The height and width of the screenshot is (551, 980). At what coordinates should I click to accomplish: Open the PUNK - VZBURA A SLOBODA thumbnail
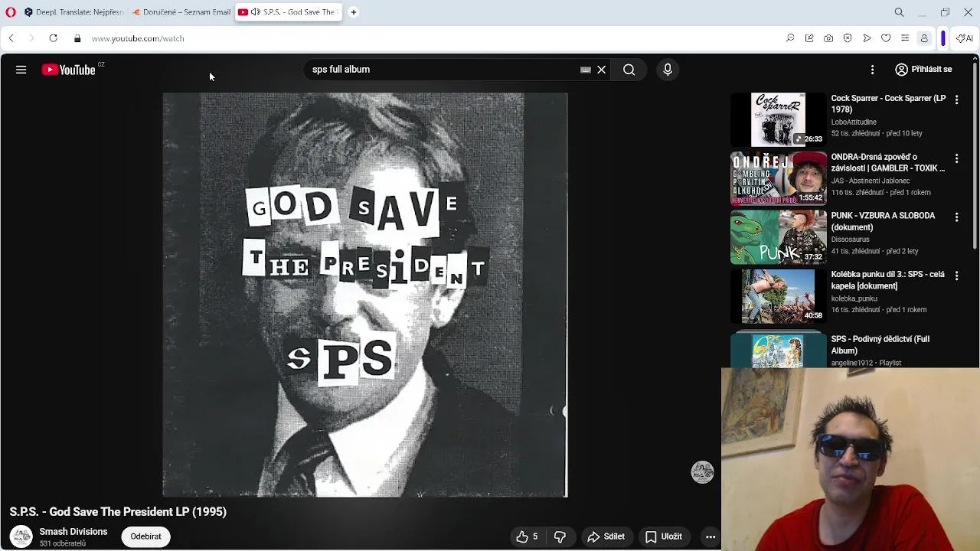coord(778,237)
